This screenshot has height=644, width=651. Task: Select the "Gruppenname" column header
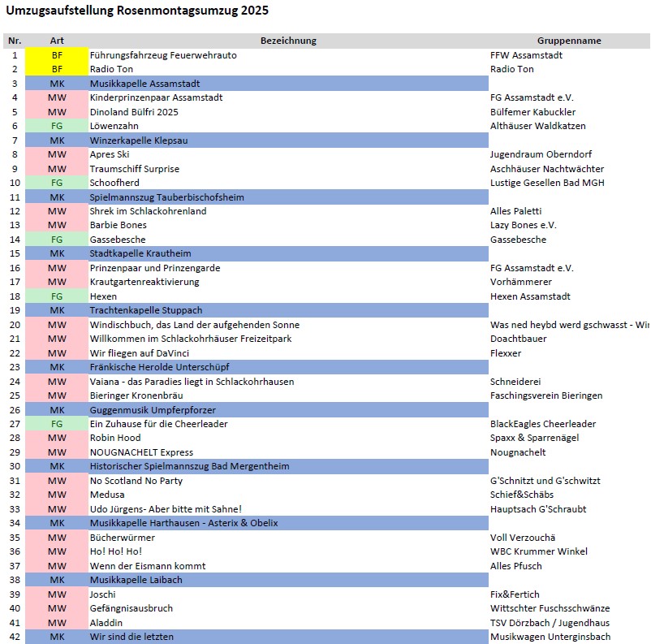pyautogui.click(x=569, y=41)
